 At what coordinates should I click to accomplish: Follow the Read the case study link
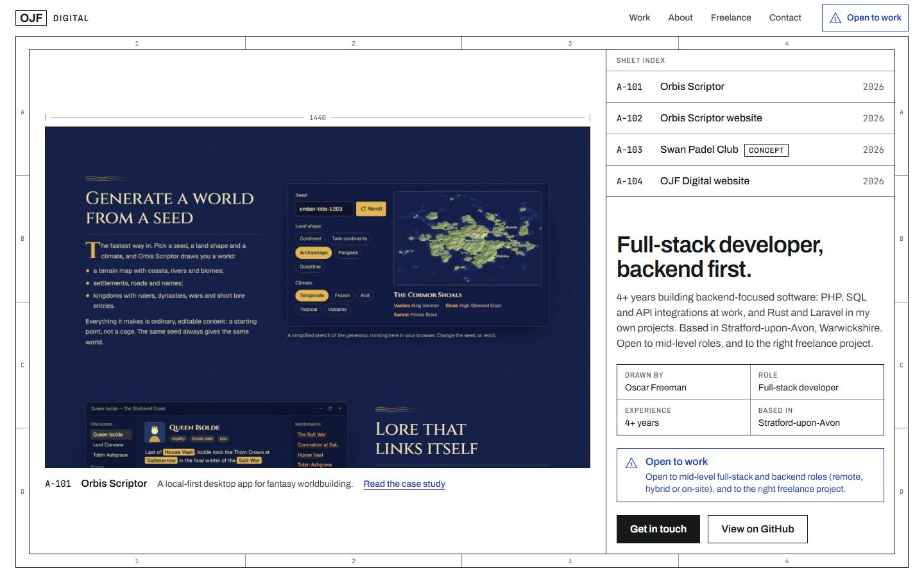point(404,484)
